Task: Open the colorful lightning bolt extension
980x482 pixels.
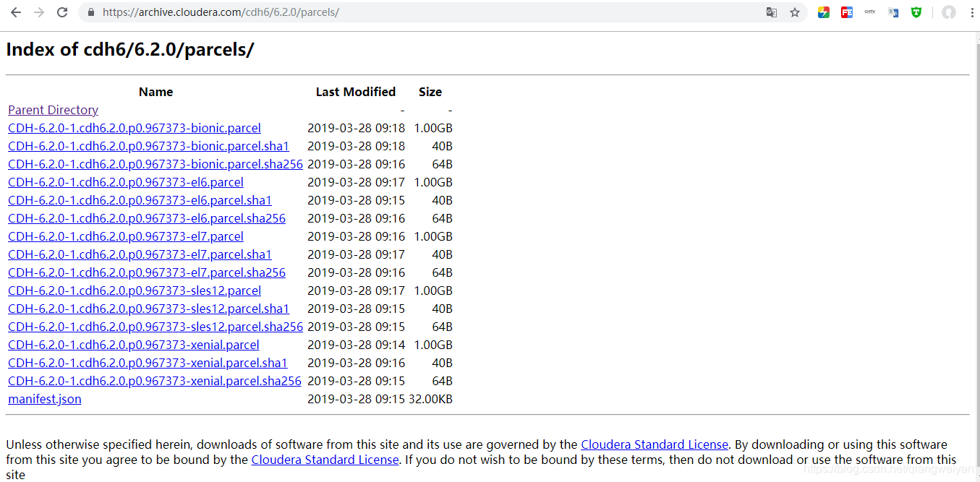Action: pyautogui.click(x=824, y=12)
